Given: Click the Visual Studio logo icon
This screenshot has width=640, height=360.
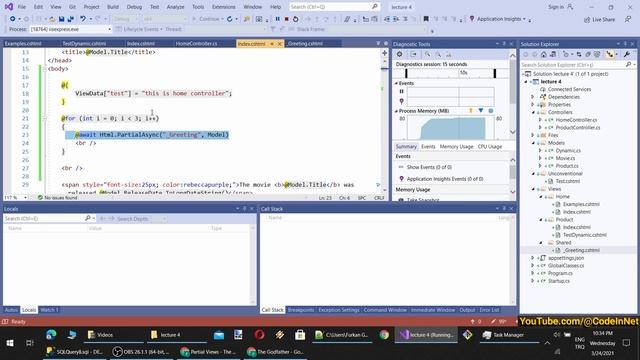Looking at the screenshot, I should point(9,7).
